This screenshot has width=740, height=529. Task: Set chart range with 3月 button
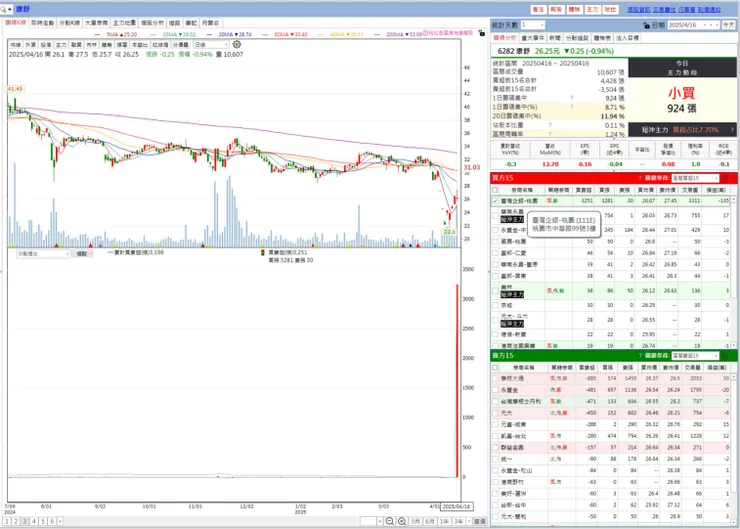click(x=415, y=521)
